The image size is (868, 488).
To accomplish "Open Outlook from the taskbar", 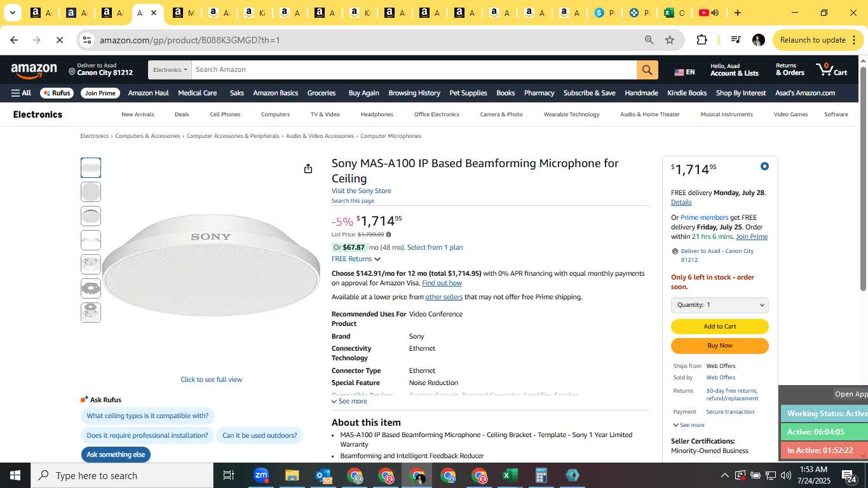I will [x=323, y=475].
